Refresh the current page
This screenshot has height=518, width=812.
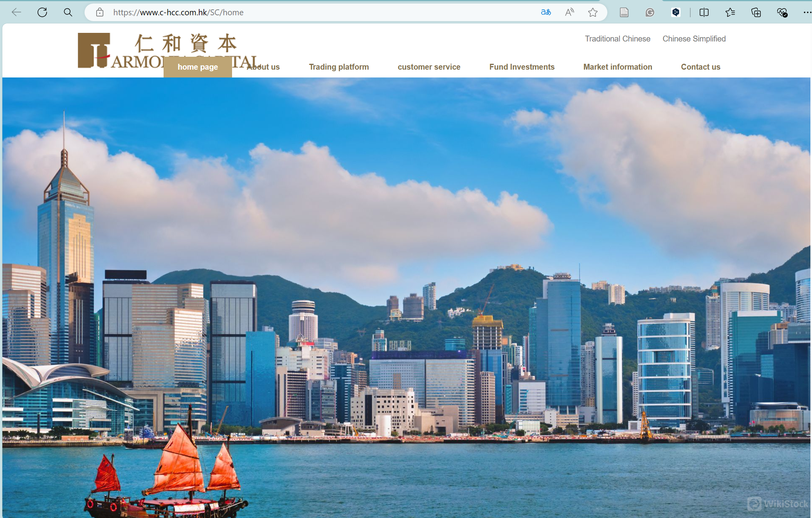pos(42,12)
